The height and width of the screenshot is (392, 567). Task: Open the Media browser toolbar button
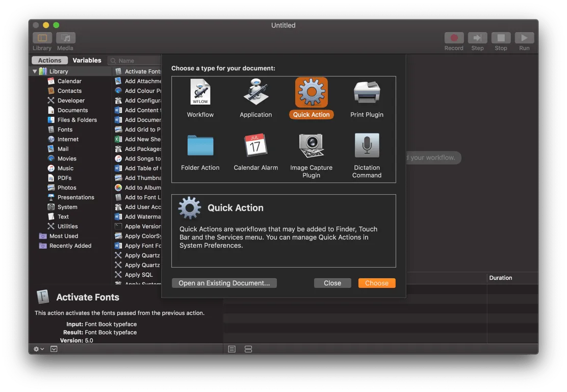click(65, 38)
